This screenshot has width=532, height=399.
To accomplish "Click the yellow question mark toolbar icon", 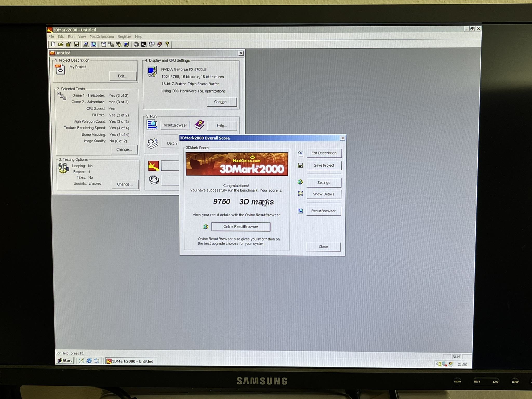I will 167,44.
